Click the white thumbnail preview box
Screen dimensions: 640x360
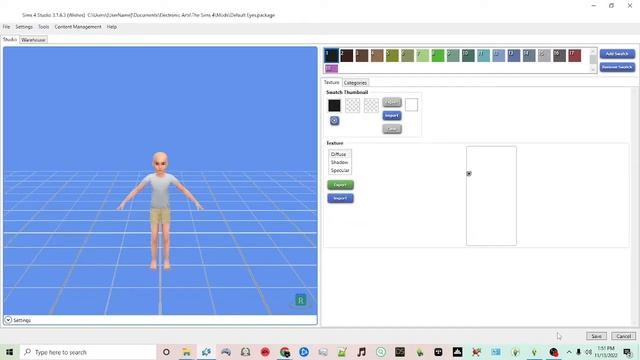tap(411, 105)
